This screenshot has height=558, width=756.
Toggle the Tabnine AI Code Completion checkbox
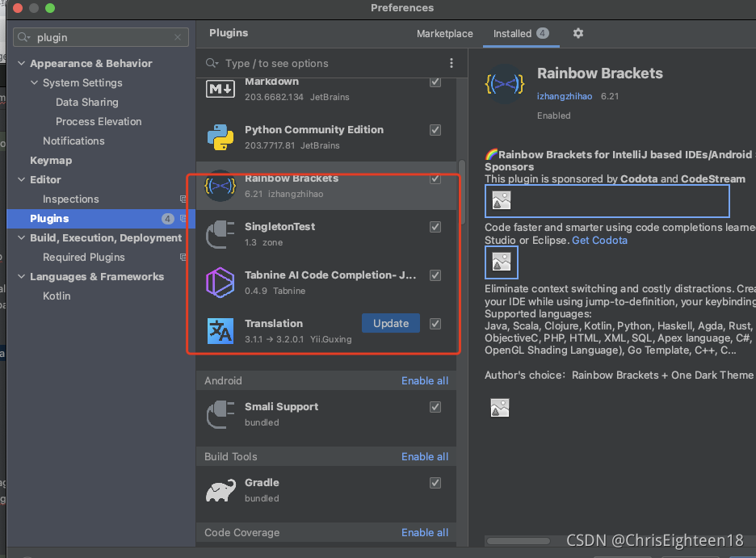coord(435,275)
